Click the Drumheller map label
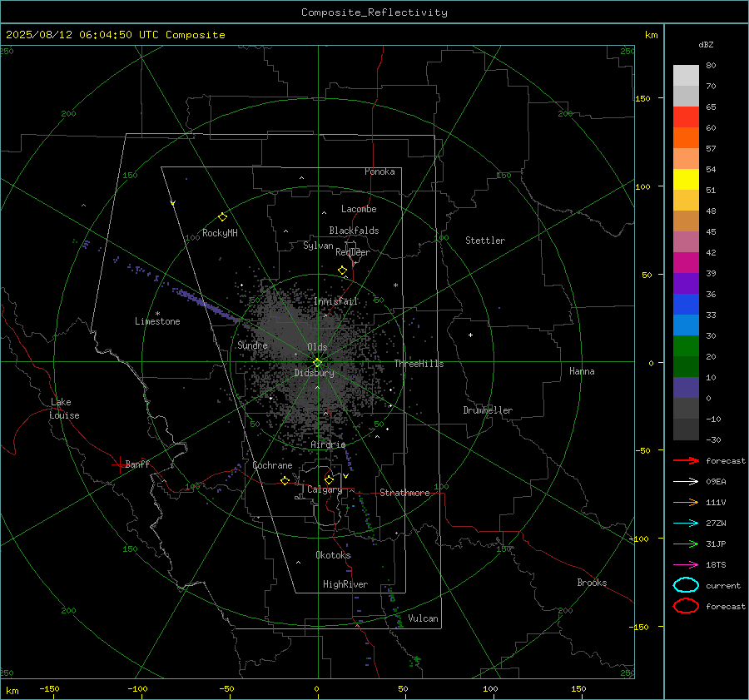749x700 pixels. [x=488, y=410]
